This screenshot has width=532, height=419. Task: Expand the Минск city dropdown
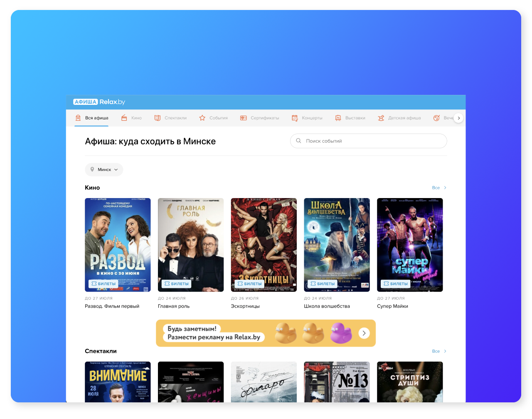(104, 169)
